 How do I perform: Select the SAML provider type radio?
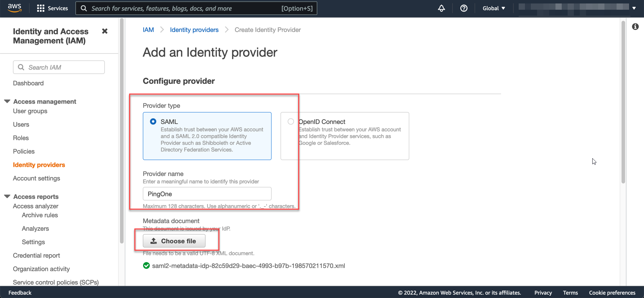153,122
